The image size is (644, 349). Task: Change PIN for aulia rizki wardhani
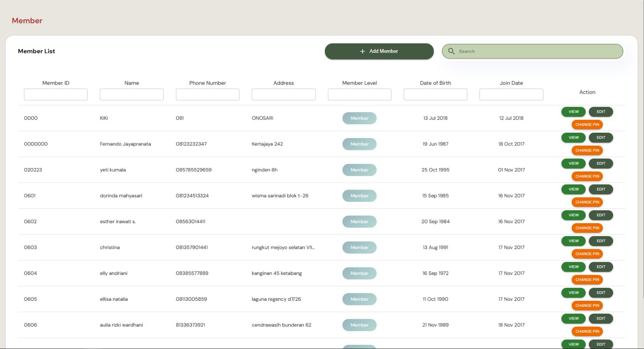point(587,331)
